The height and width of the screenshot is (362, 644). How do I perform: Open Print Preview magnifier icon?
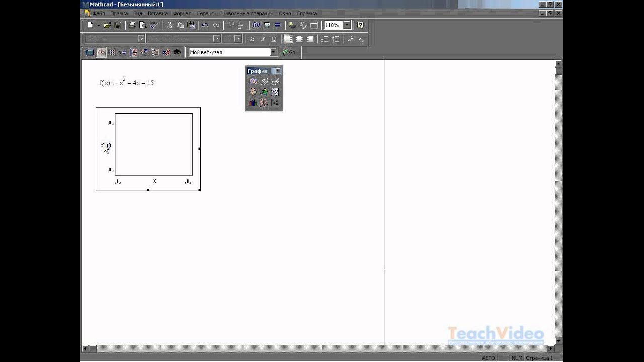click(142, 25)
